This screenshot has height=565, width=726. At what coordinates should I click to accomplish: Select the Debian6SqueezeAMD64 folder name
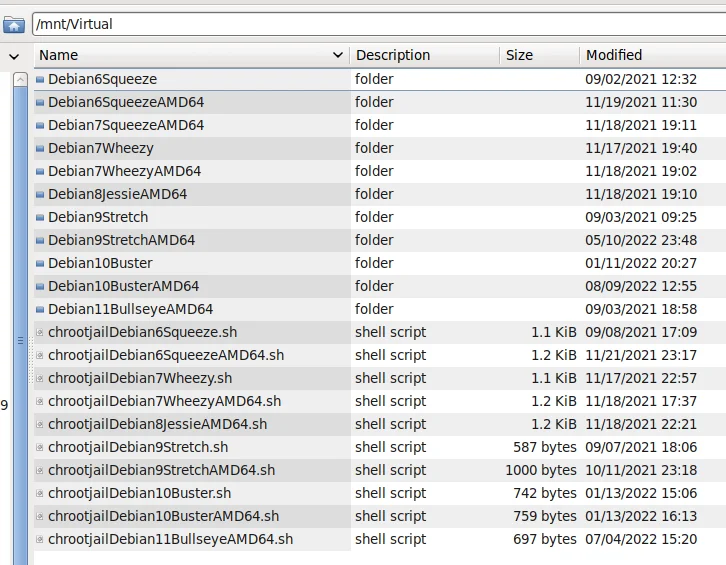(x=126, y=102)
